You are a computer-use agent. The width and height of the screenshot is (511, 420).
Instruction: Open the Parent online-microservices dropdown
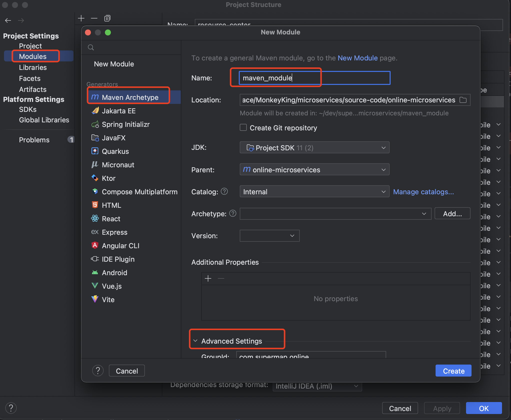pyautogui.click(x=314, y=170)
